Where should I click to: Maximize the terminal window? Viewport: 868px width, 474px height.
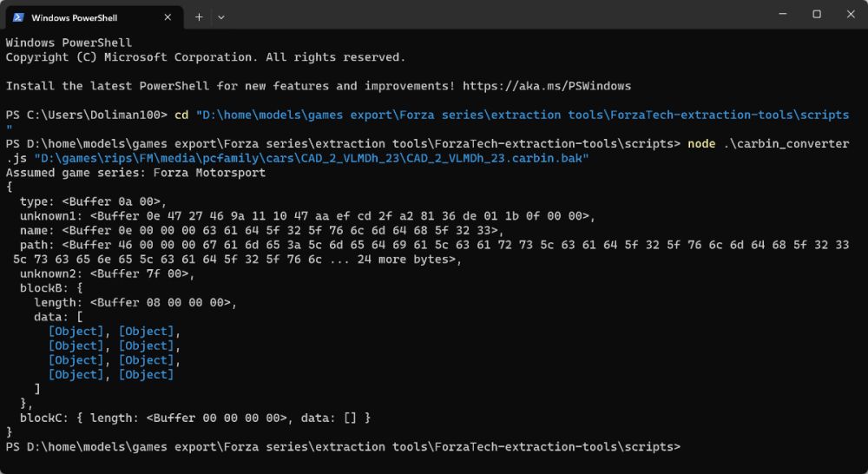(x=817, y=15)
